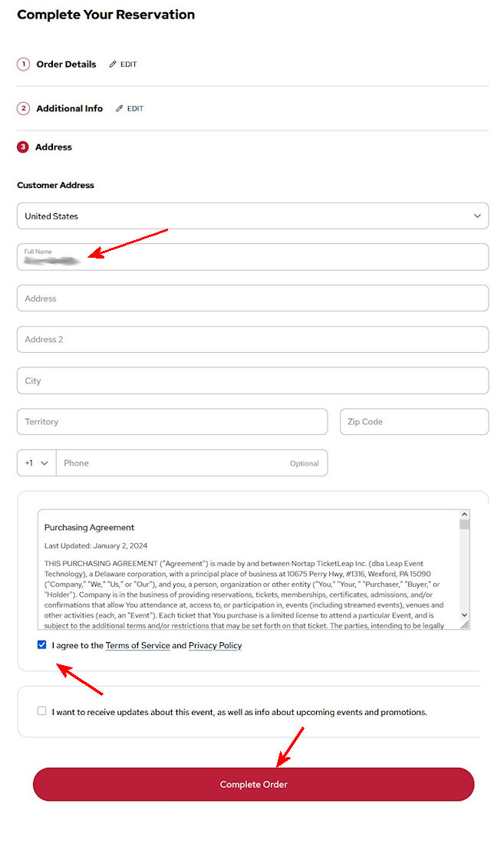504x863 pixels.
Task: Click the pencil icon beside Order Details
Action: pos(113,64)
